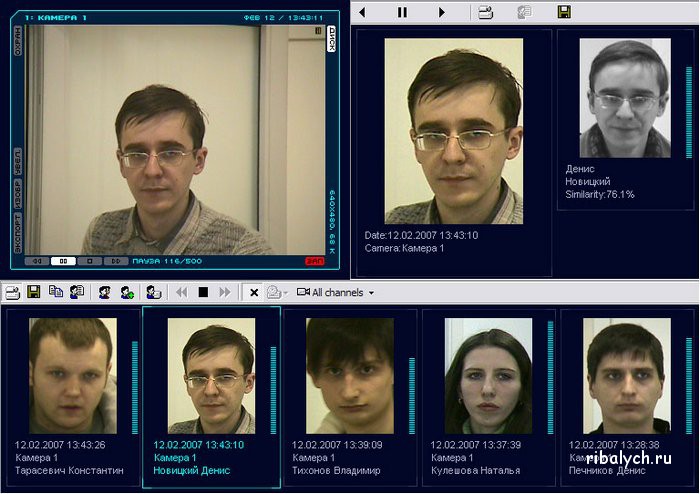This screenshot has width=700, height=494.
Task: Click the copy documents icon in the lower toolbar
Action: click(x=55, y=292)
